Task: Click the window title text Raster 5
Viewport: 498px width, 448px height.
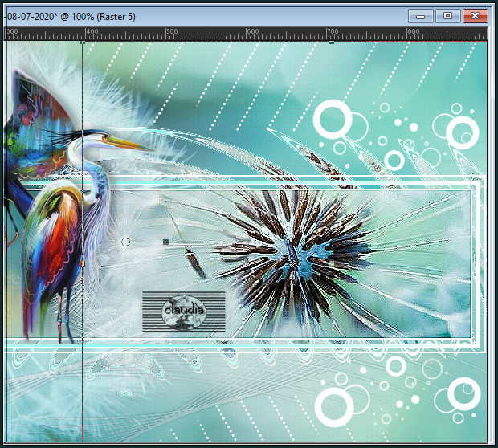Action: (116, 17)
